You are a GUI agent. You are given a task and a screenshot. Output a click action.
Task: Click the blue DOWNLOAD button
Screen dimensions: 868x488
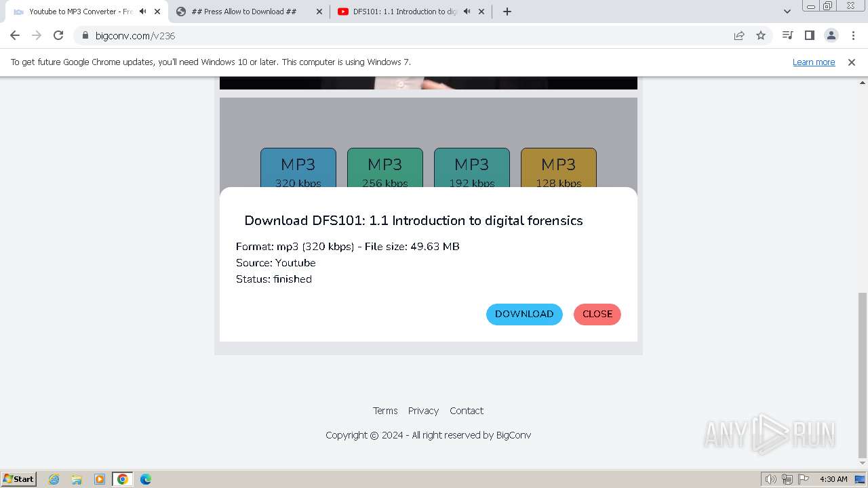coord(524,314)
